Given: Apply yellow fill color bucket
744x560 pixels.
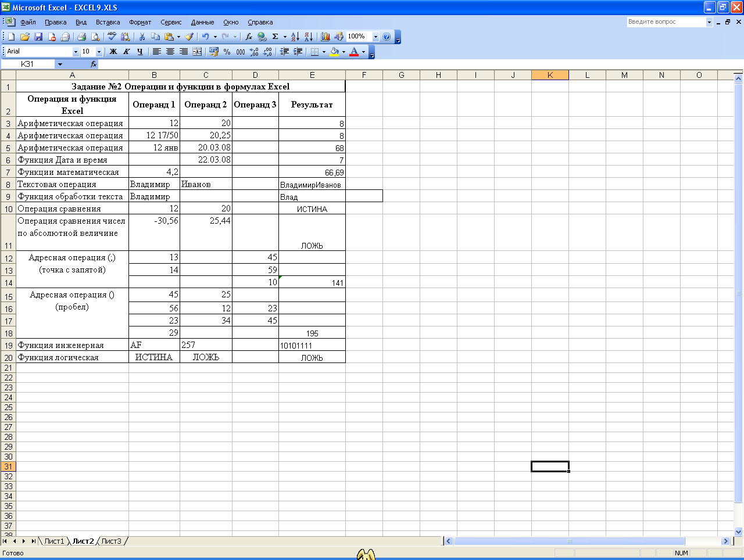Looking at the screenshot, I should 334,52.
